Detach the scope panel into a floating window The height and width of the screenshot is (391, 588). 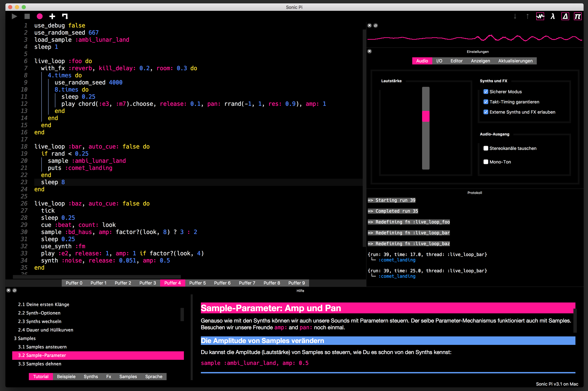coord(375,25)
